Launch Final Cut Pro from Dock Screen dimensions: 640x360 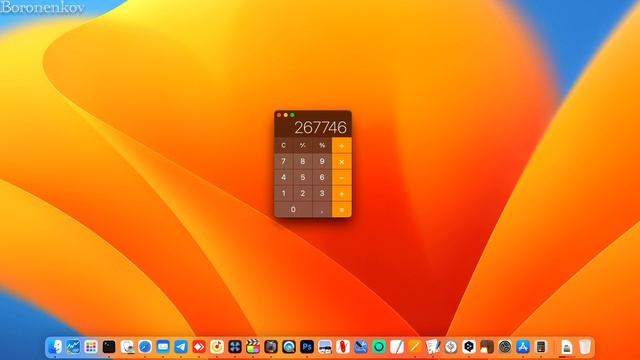point(253,347)
